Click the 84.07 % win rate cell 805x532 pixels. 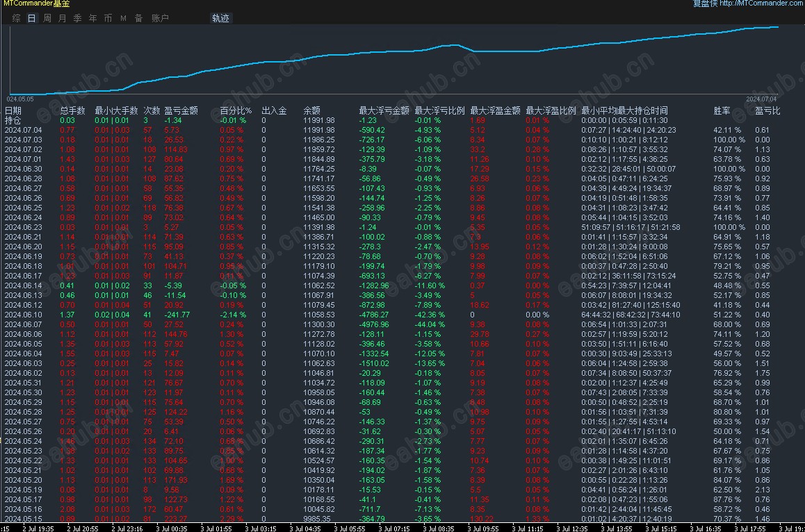(x=727, y=480)
